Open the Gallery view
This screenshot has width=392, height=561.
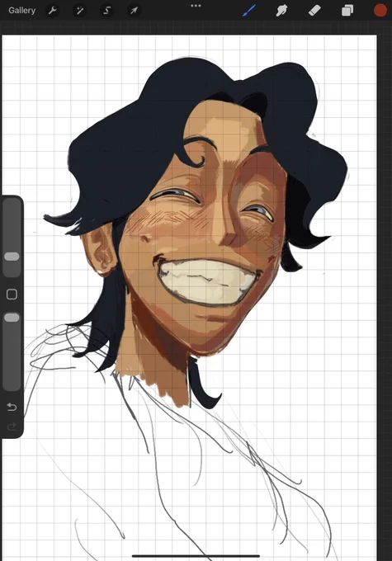[x=21, y=11]
